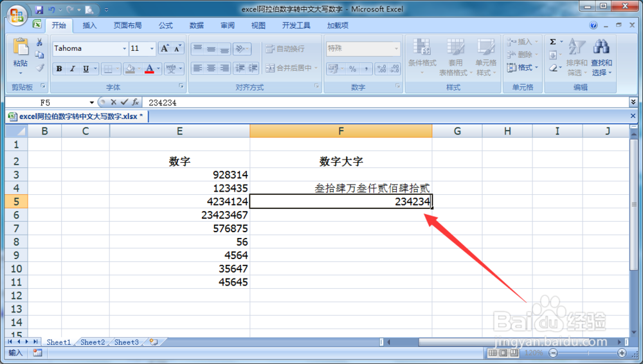
Task: Switch to Normal view in status bar
Action: click(493, 353)
